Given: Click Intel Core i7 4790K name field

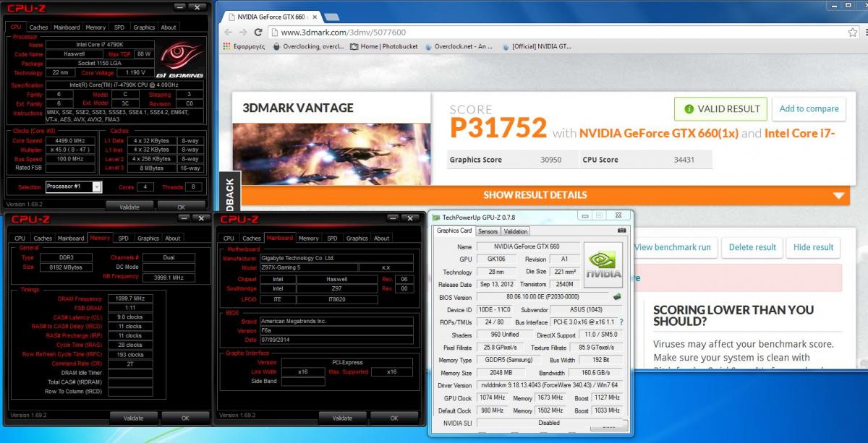Looking at the screenshot, I should 100,45.
